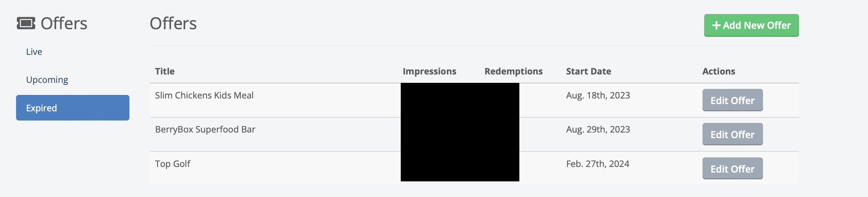868x197 pixels.
Task: Switch to Upcoming offers
Action: 47,80
